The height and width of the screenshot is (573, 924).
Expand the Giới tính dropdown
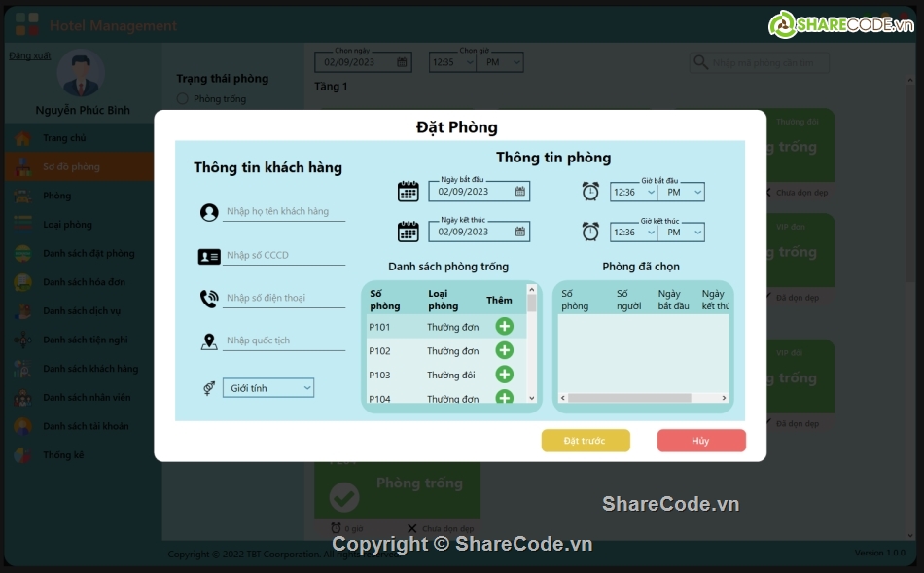268,388
